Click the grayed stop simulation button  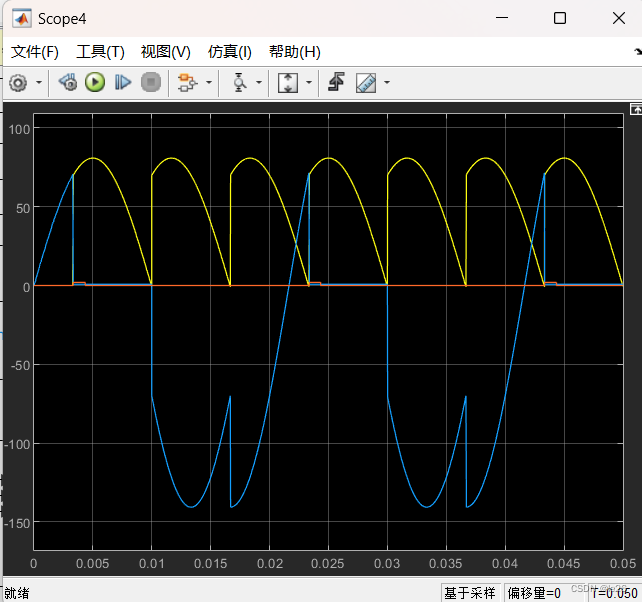151,82
